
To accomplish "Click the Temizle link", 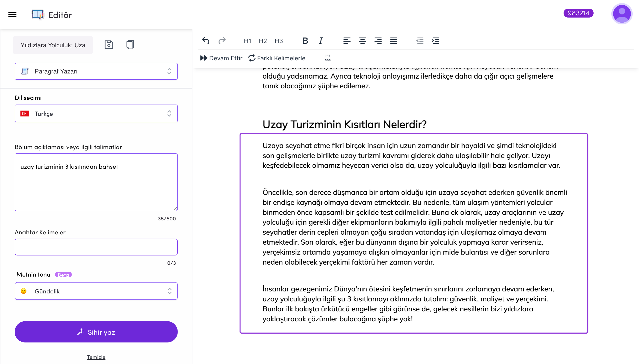I will click(96, 357).
